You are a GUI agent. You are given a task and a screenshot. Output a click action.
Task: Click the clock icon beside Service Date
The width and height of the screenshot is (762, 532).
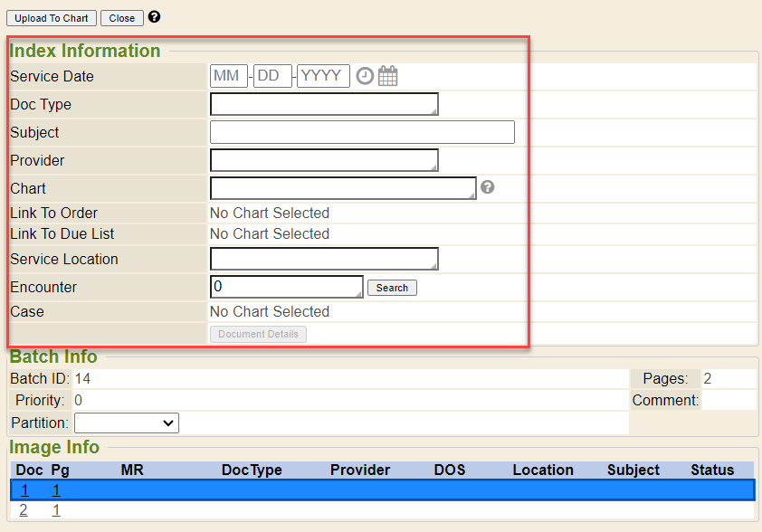[365, 76]
